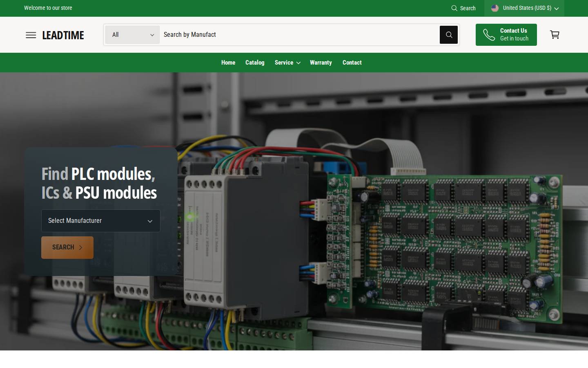The width and height of the screenshot is (588, 368).
Task: Go to the Home menu item
Action: click(228, 63)
